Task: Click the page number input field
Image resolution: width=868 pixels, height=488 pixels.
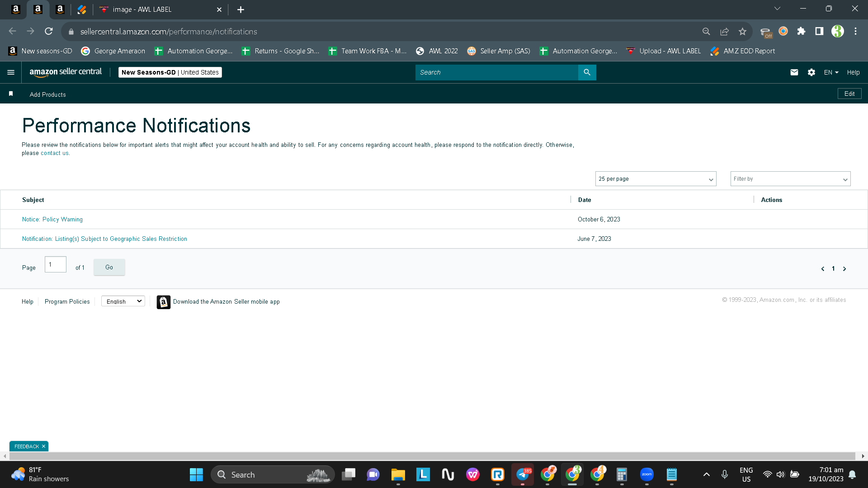Action: (56, 265)
